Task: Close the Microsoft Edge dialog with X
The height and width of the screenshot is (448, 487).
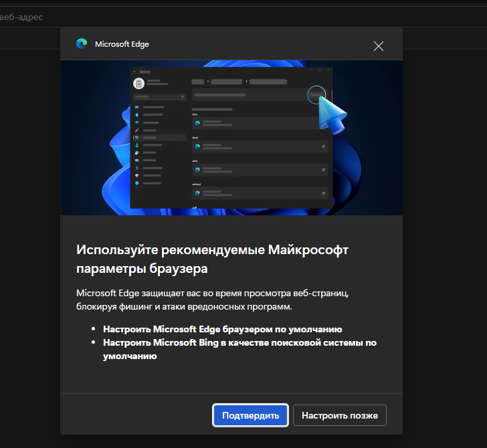Action: (x=379, y=46)
